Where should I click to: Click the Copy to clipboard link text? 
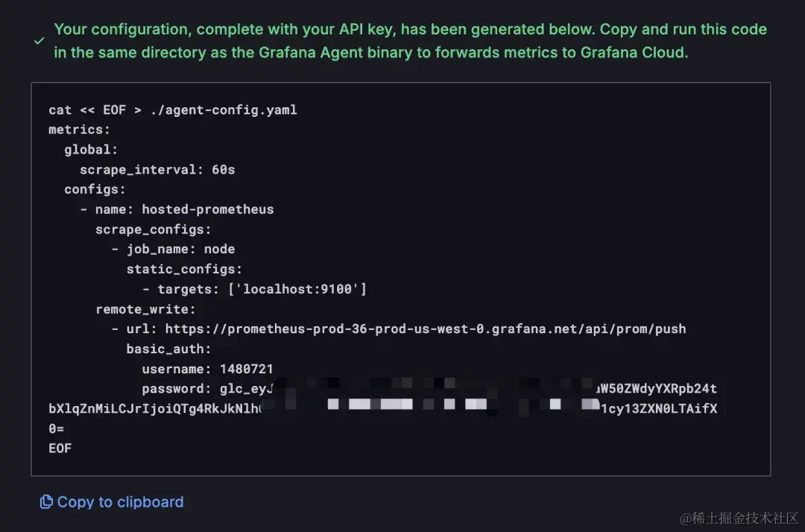click(x=120, y=502)
